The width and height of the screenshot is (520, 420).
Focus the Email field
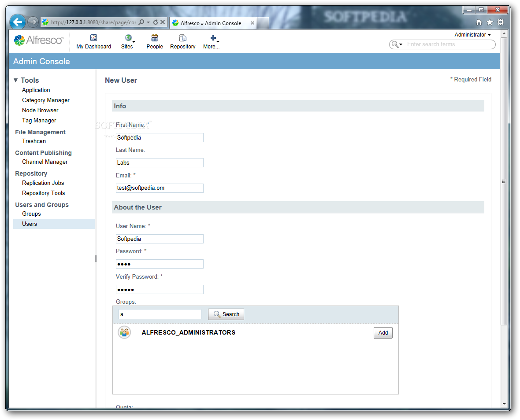pyautogui.click(x=160, y=188)
